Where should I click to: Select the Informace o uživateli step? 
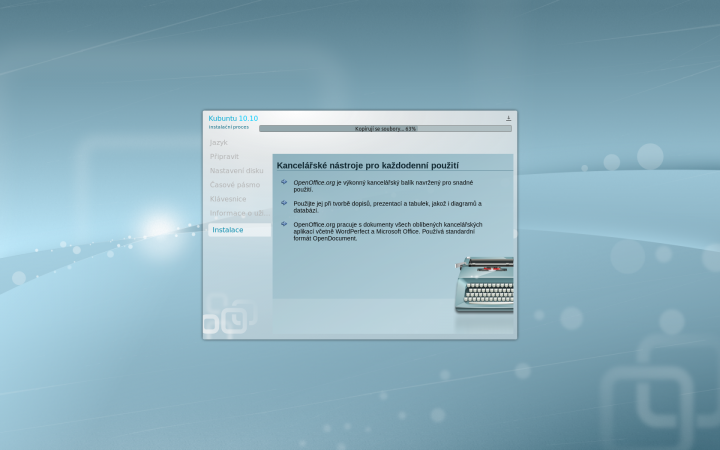(x=240, y=213)
